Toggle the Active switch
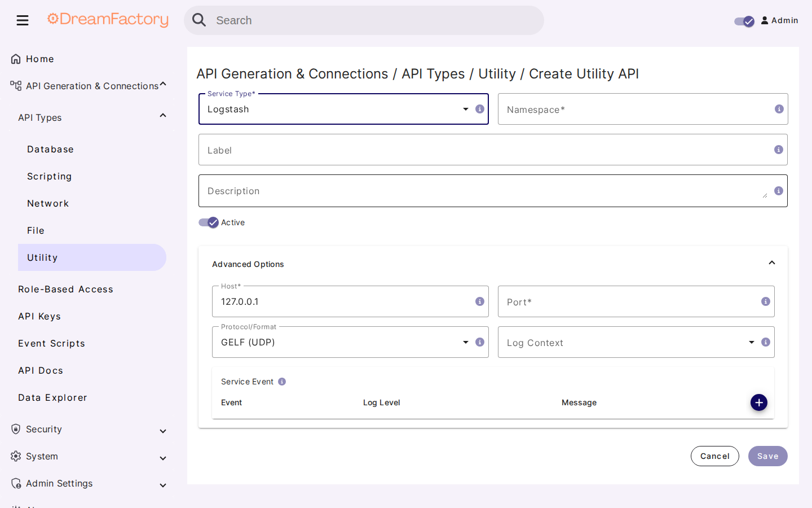The image size is (812, 508). pos(209,222)
